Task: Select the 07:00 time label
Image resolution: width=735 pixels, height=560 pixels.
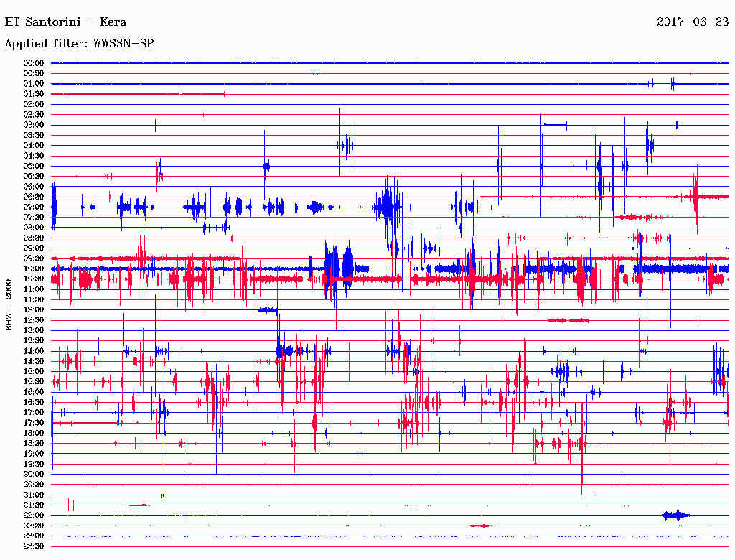Action: coord(34,207)
